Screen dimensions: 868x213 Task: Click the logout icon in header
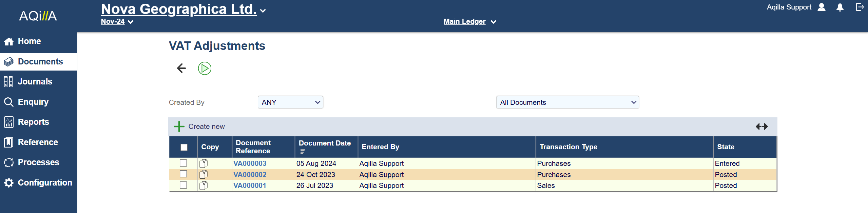tap(860, 7)
